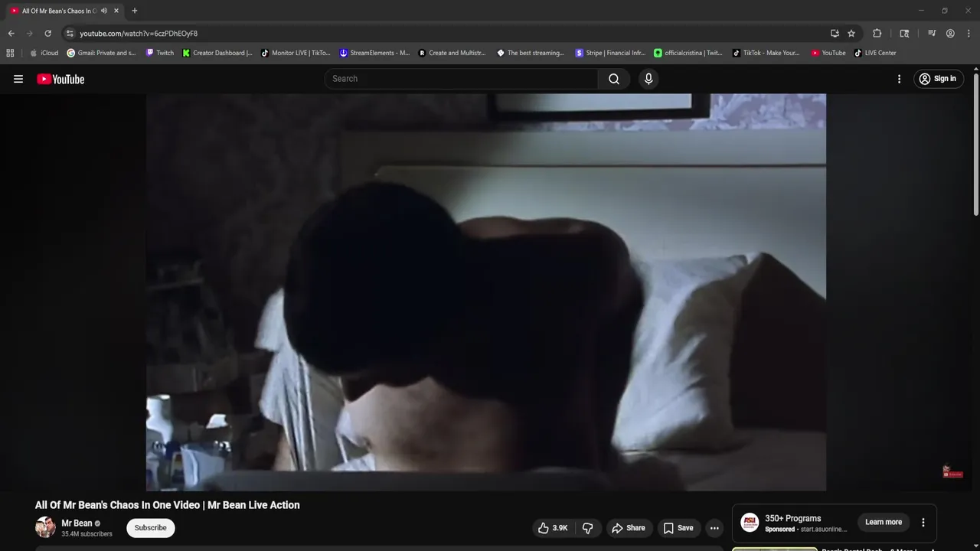Reload the YouTube page
Screen dimensions: 980x551
(47, 34)
